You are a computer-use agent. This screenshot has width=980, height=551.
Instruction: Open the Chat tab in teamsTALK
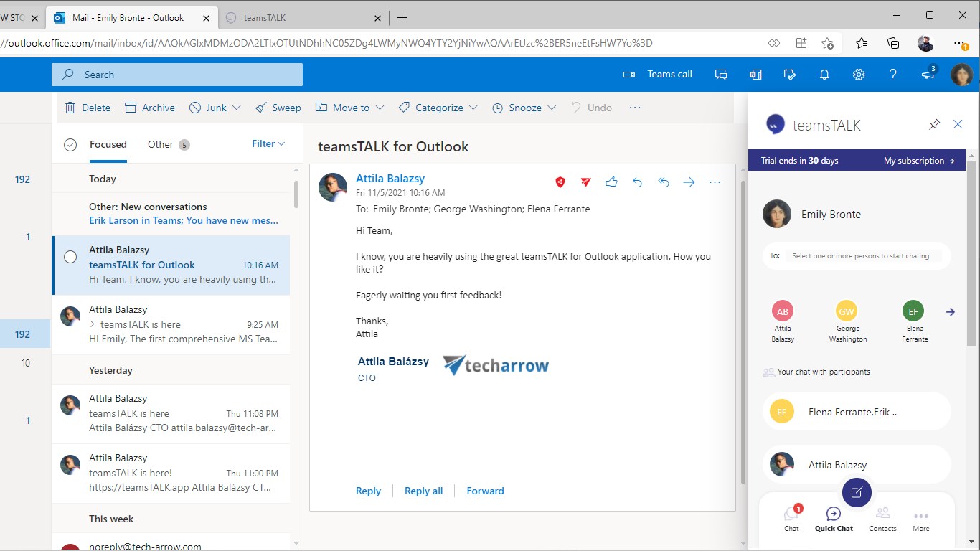[x=791, y=518]
